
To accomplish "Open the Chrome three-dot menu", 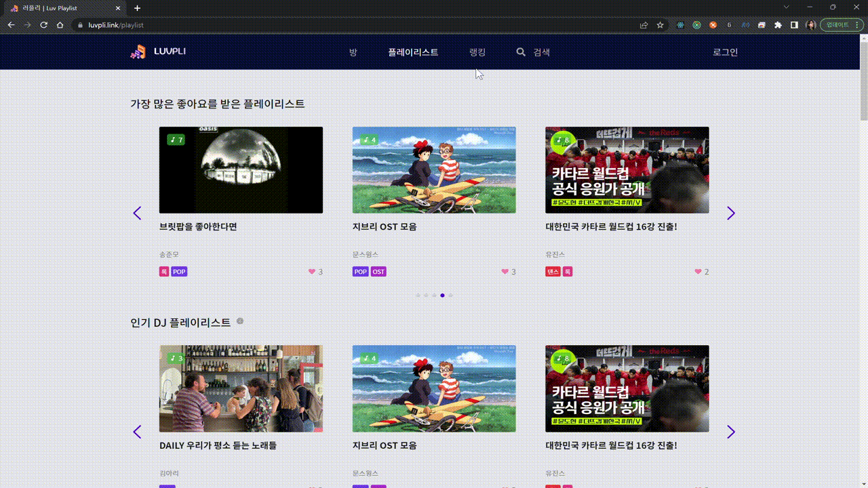I will coord(858,25).
